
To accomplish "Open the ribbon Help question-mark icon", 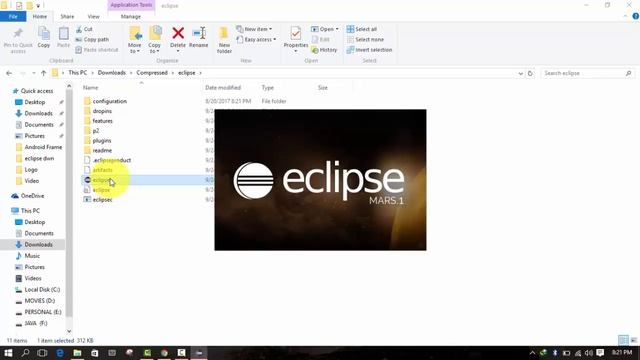I will click(x=636, y=16).
